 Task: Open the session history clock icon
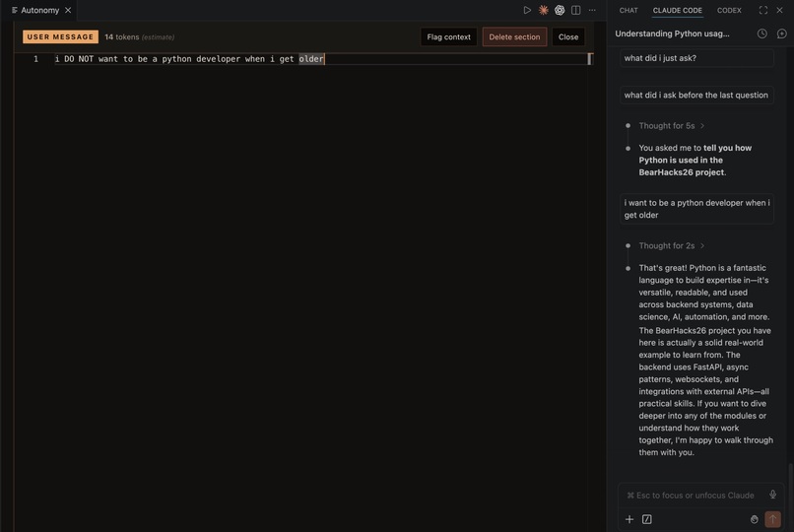(762, 33)
